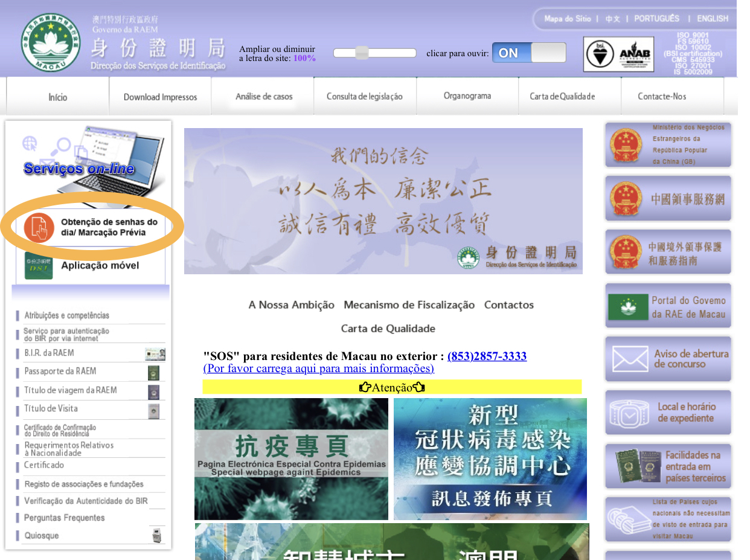This screenshot has width=750, height=560.
Task: Switch site language to English
Action: click(712, 19)
